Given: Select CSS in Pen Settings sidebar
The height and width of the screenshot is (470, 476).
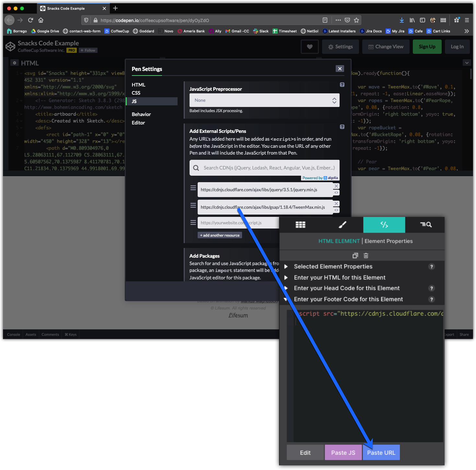Looking at the screenshot, I should click(136, 93).
